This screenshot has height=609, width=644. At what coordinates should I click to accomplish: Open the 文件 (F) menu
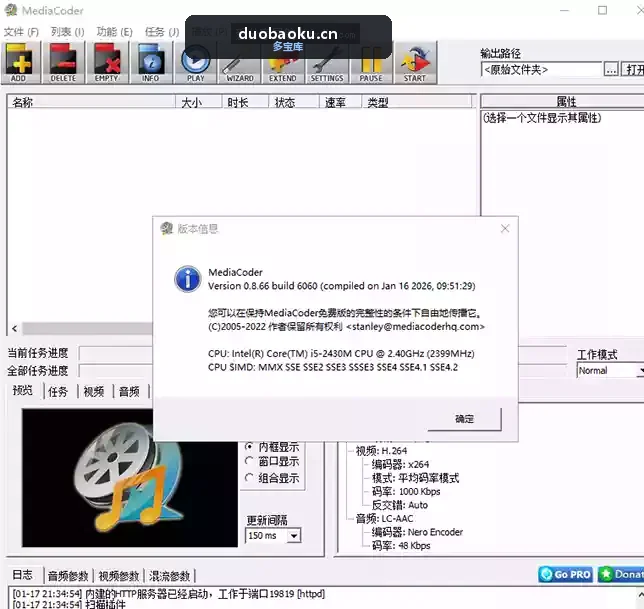tap(21, 32)
